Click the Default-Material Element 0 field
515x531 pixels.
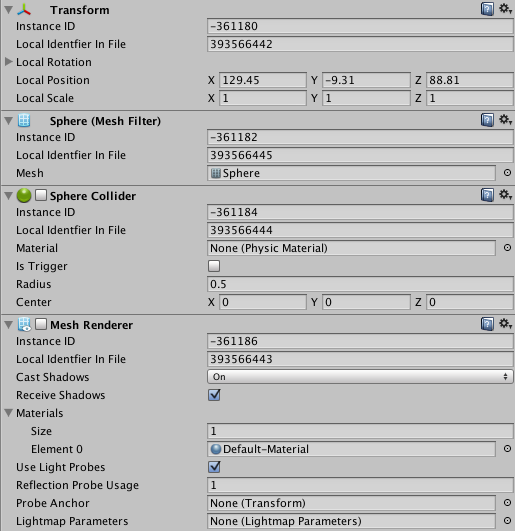[351, 449]
